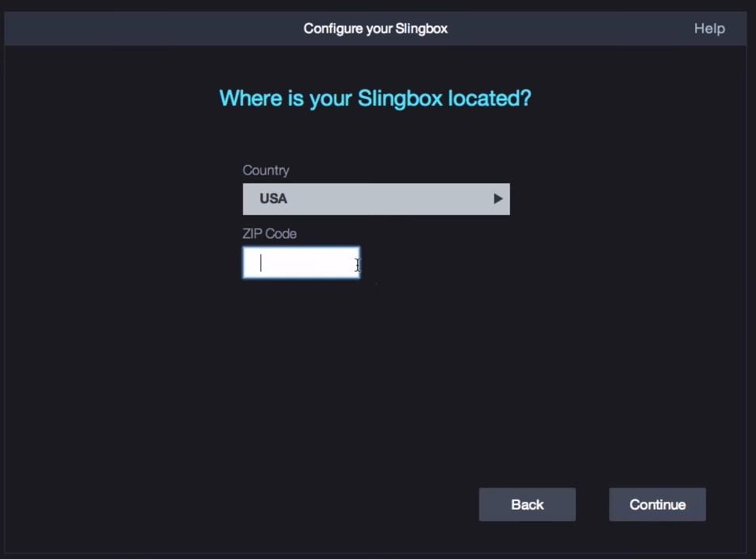Click the Configure your Slingbox header
Screen dimensions: 756x559
375,28
